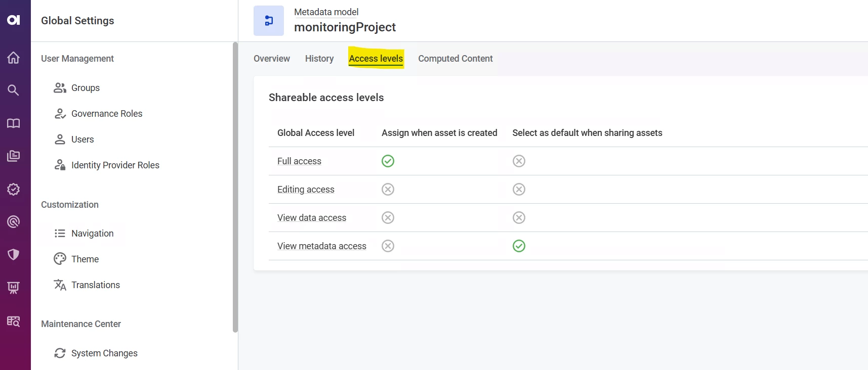
Task: Open the Computed Content tab
Action: [455, 59]
